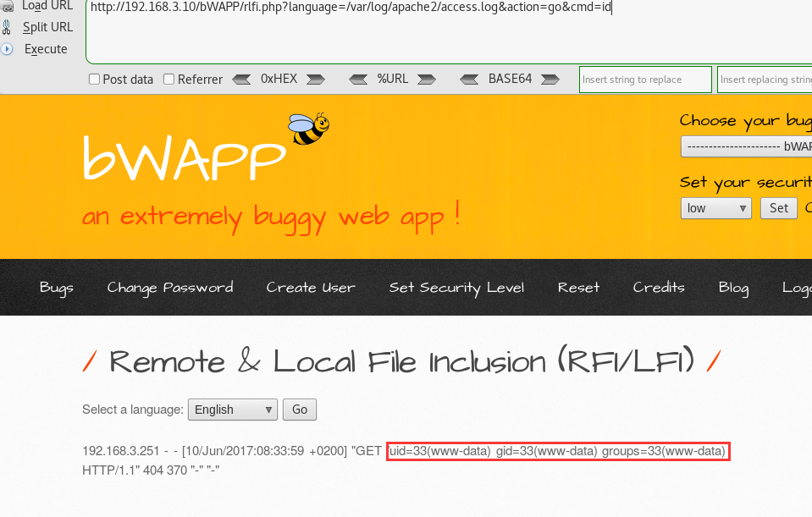
Task: Open the Create User menu item
Action: (x=311, y=287)
